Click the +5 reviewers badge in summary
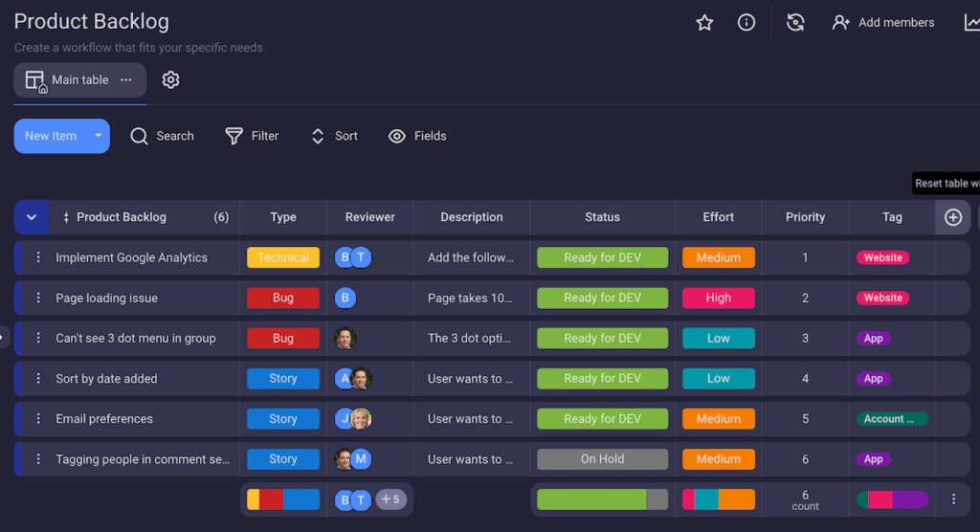980x532 pixels. (390, 499)
